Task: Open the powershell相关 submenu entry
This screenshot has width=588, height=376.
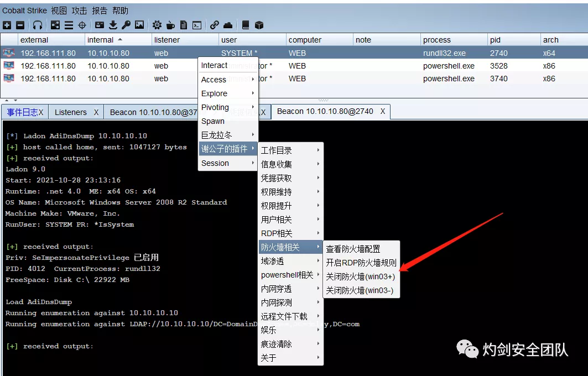Action: [x=290, y=275]
